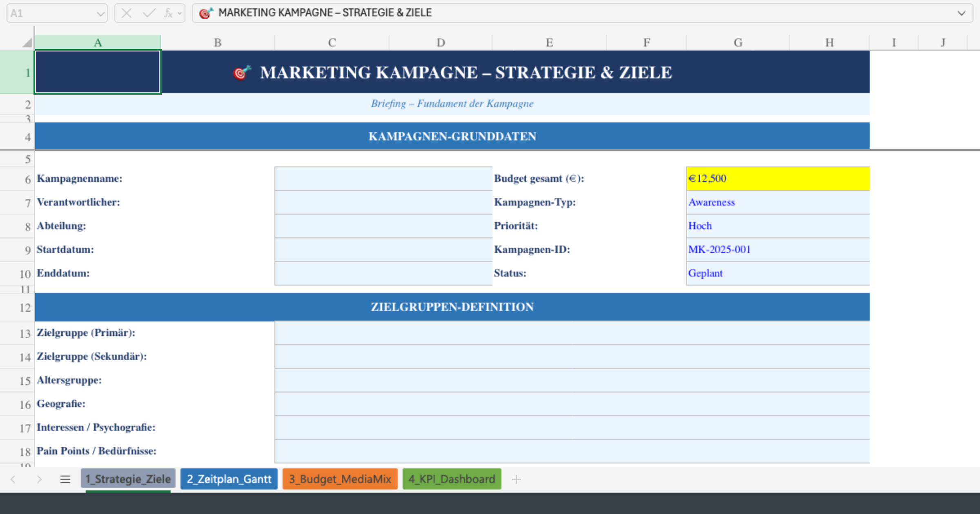Open the all sheets list icon
The image size is (980, 514).
pyautogui.click(x=65, y=479)
